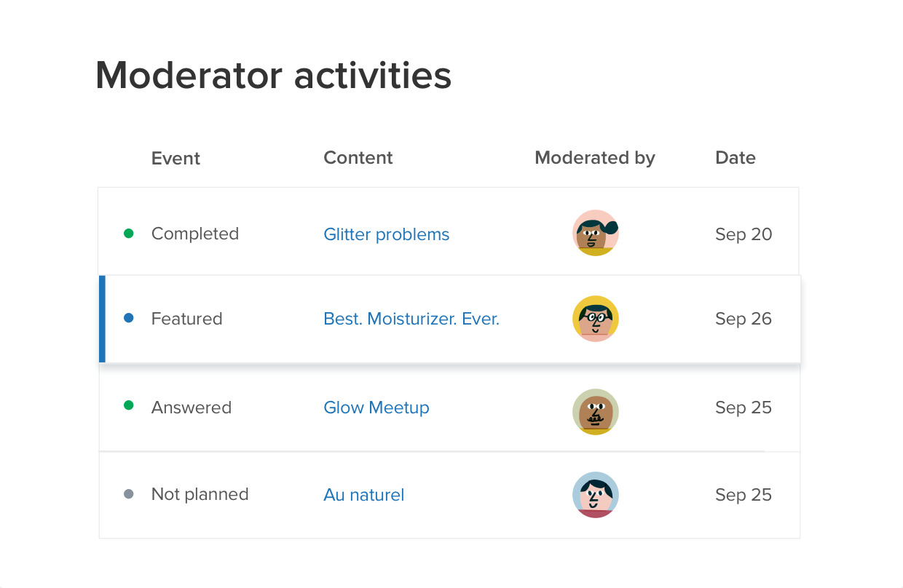Click the Moderator activities heading
903x588 pixels.
pyautogui.click(x=274, y=75)
